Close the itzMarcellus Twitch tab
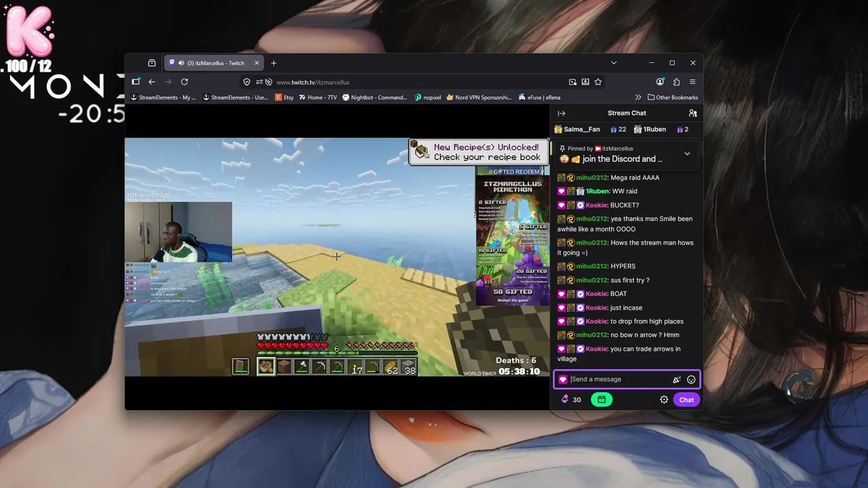868x488 pixels. pos(256,63)
